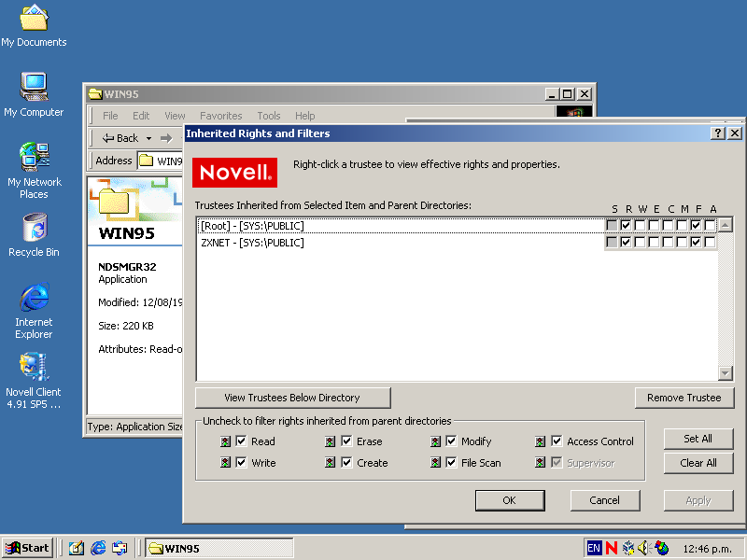
Task: Uncheck the Create inherited rights checkbox
Action: pos(346,462)
